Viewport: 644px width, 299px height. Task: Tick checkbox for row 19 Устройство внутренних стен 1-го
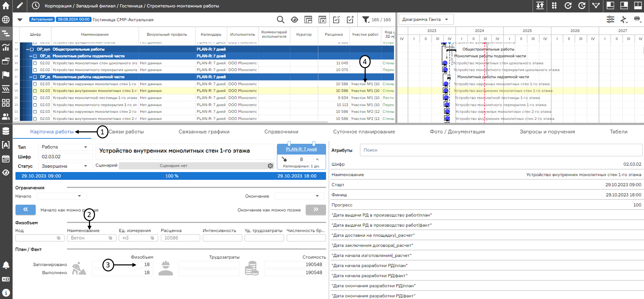(x=35, y=91)
